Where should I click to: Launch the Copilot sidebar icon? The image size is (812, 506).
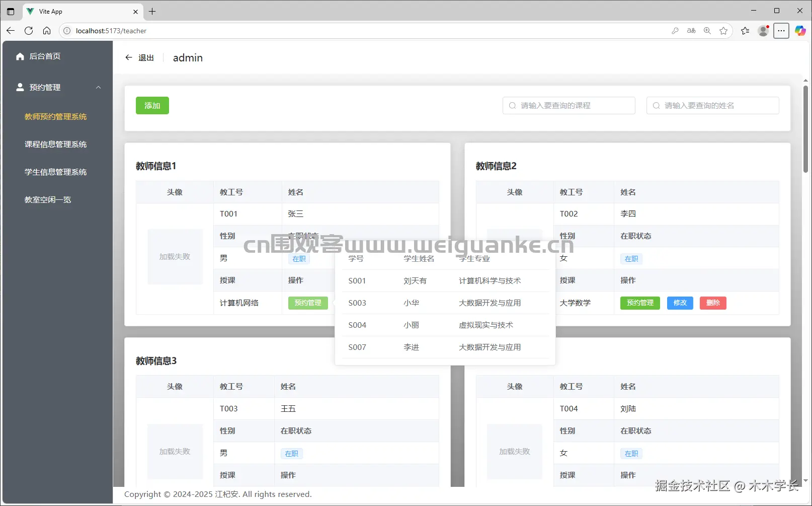800,31
